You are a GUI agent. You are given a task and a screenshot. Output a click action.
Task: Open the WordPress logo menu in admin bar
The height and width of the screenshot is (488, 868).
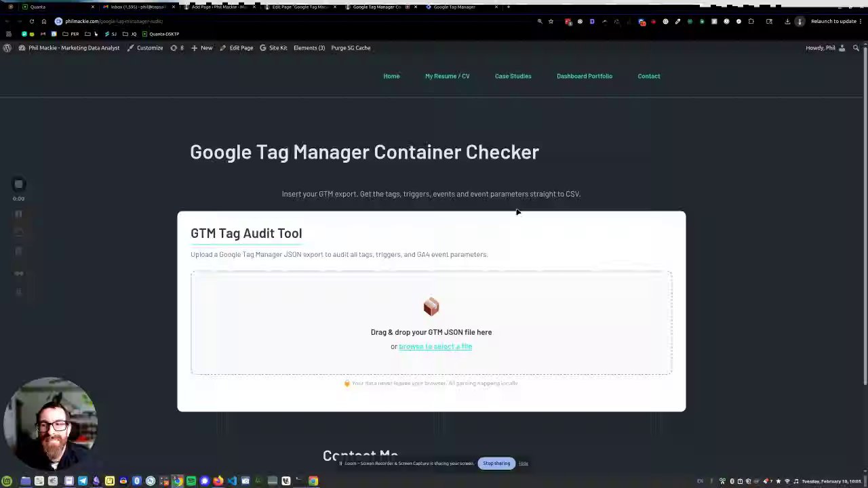(x=7, y=47)
